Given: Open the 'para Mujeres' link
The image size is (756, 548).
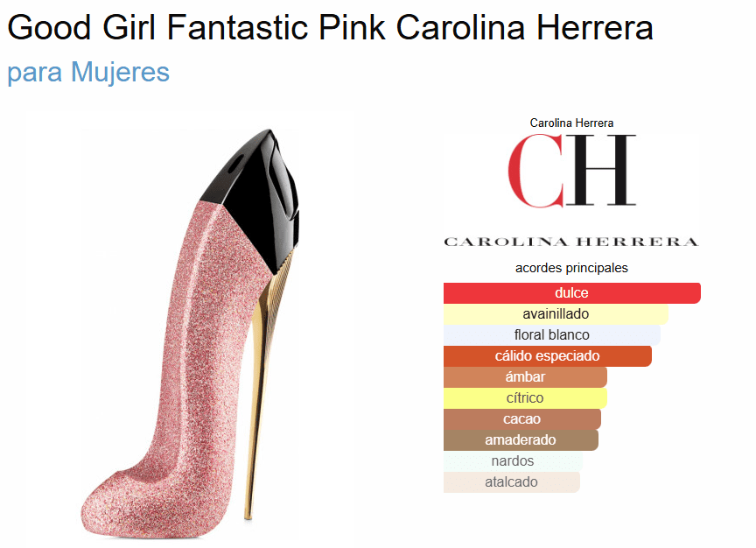Looking at the screenshot, I should click(88, 73).
